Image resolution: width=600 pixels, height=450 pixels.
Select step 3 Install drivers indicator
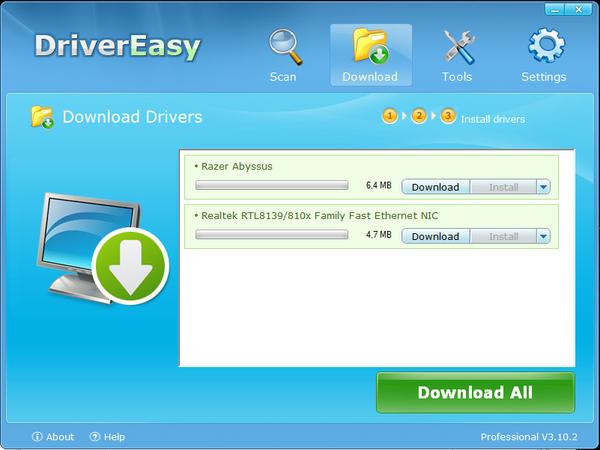click(448, 117)
